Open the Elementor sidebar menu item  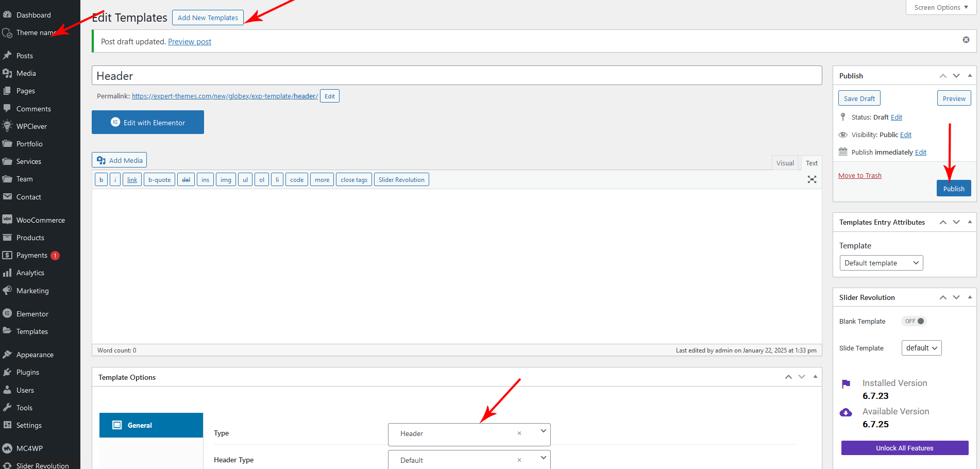[32, 314]
